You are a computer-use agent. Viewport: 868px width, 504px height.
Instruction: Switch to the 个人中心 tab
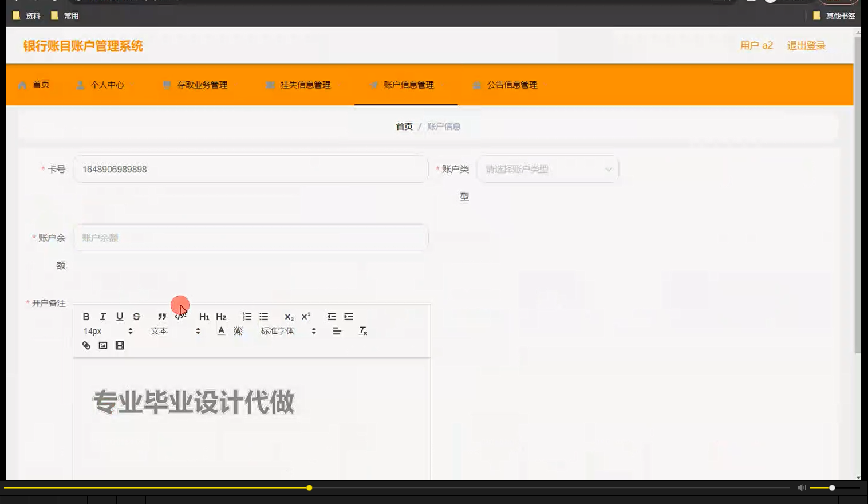pos(106,85)
